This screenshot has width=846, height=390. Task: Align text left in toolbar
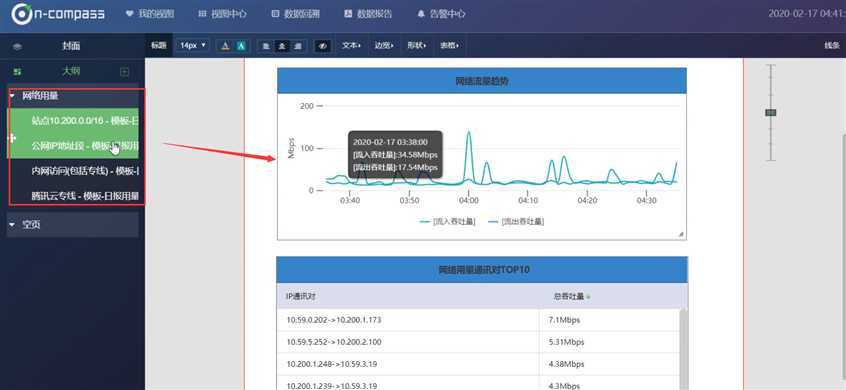(265, 46)
